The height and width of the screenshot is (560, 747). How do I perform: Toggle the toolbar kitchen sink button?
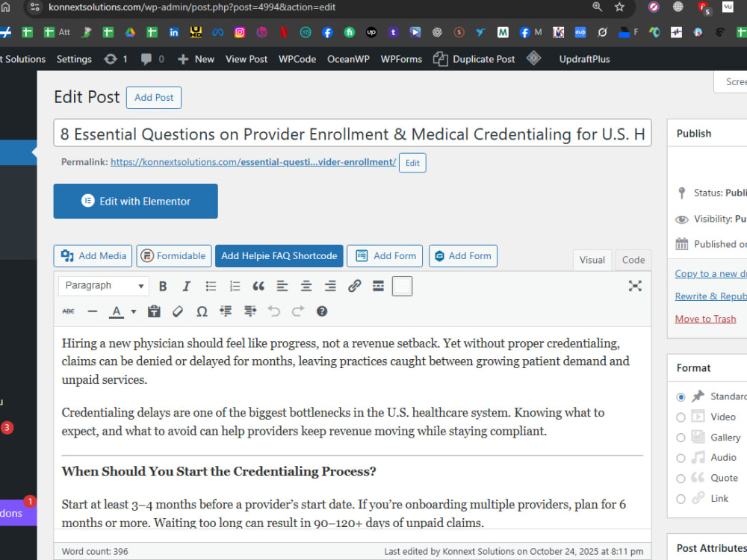tap(402, 286)
